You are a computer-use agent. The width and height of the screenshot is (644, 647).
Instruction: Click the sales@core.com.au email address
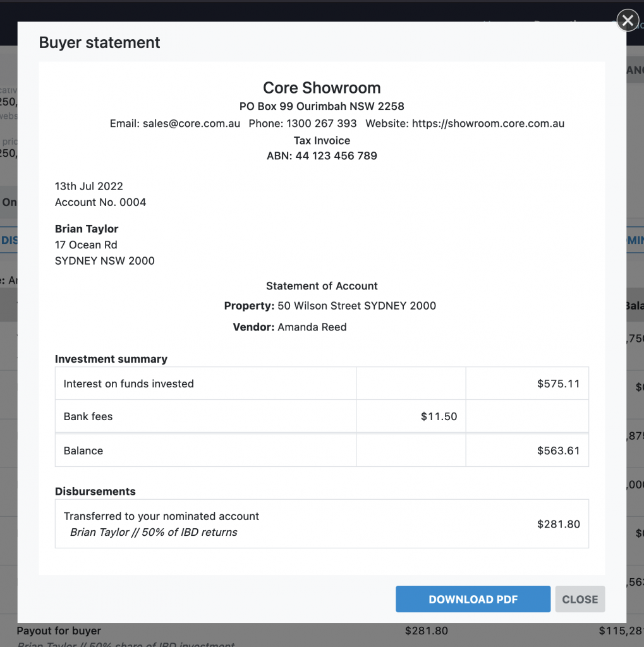coord(191,124)
